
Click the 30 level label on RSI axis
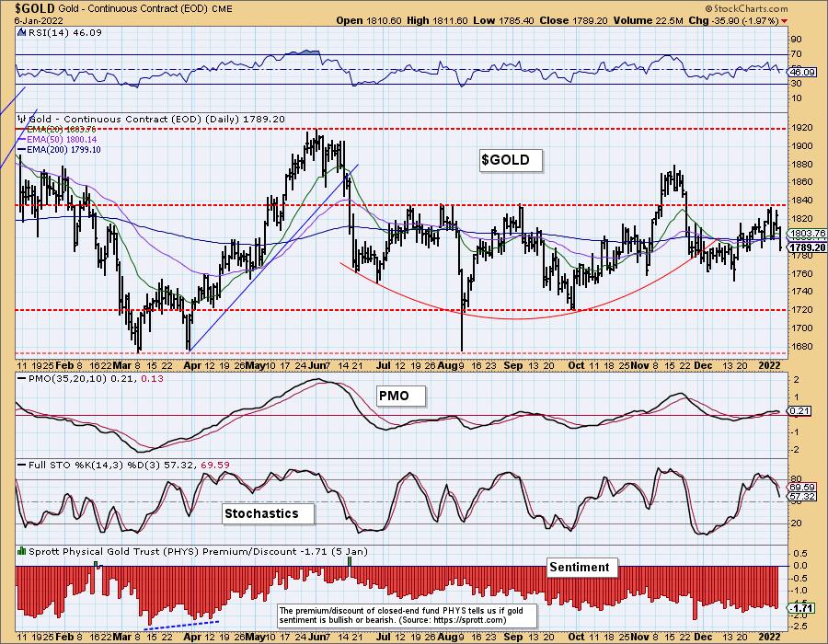coord(797,84)
